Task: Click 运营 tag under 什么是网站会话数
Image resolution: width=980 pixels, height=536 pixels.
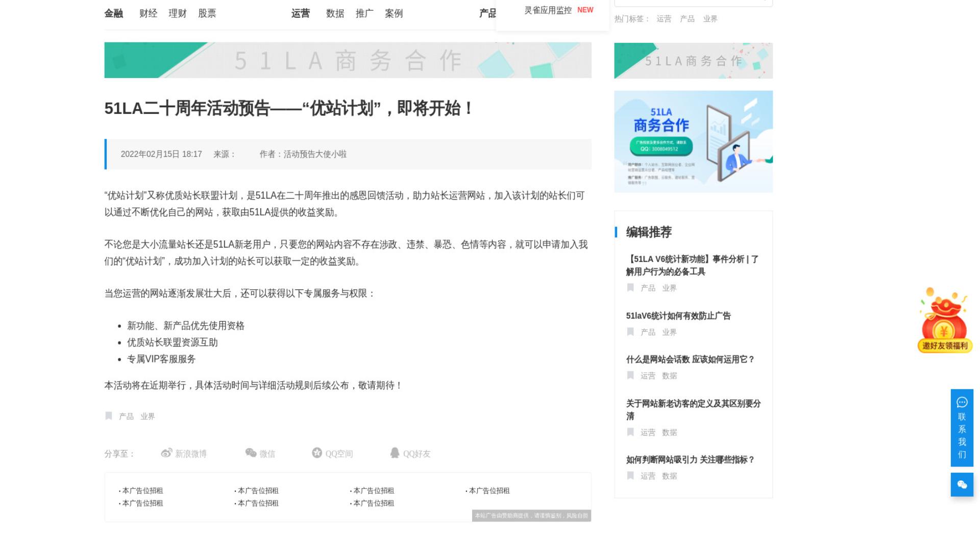Action: coord(648,376)
